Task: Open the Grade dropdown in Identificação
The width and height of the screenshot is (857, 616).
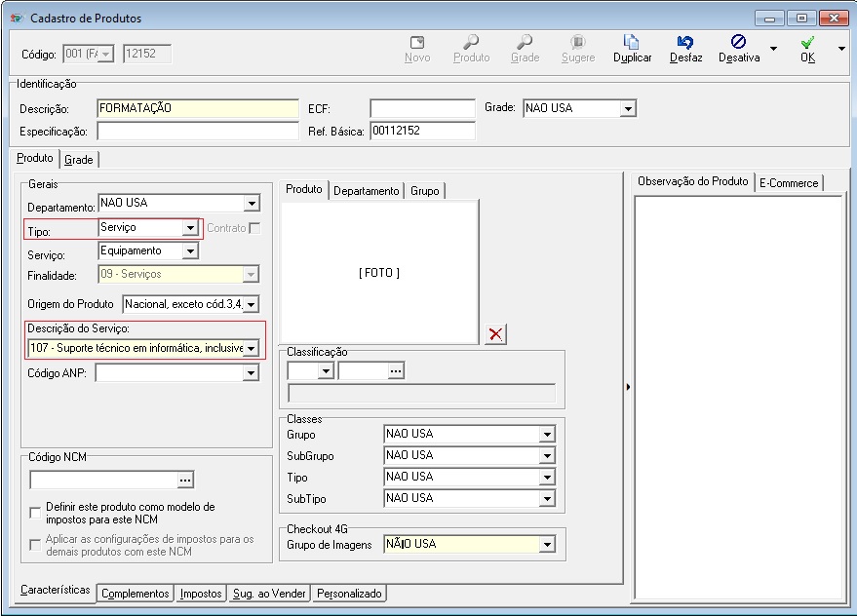Action: pos(628,109)
